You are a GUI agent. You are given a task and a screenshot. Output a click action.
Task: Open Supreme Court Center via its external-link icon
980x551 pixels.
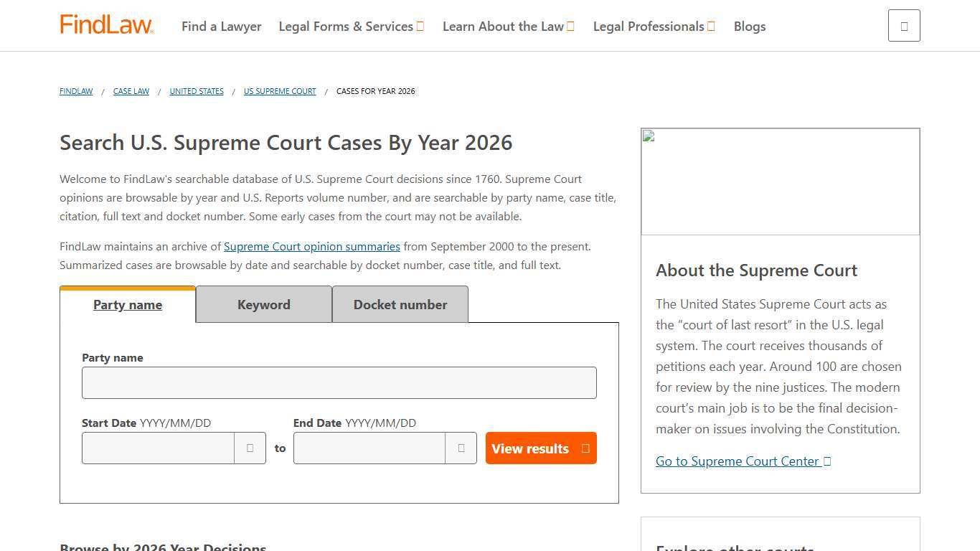(827, 461)
